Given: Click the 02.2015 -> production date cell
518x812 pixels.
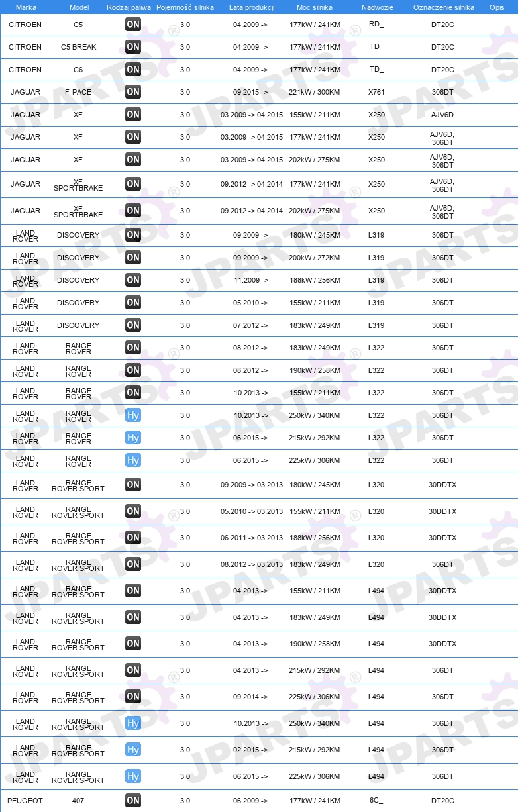Looking at the screenshot, I should 250,750.
